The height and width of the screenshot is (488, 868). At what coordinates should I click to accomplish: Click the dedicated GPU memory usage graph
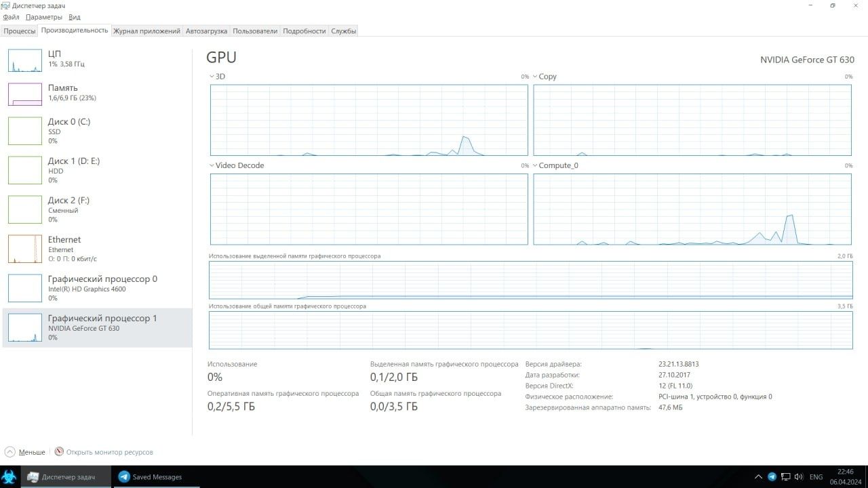click(530, 281)
